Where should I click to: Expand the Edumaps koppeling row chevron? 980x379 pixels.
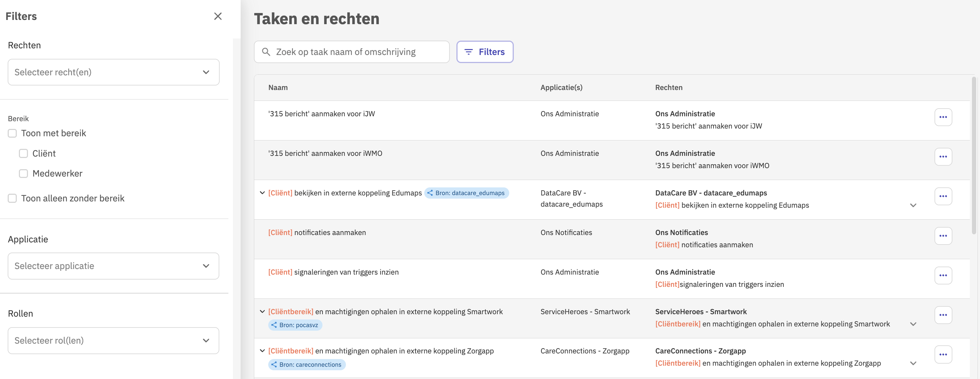click(262, 193)
